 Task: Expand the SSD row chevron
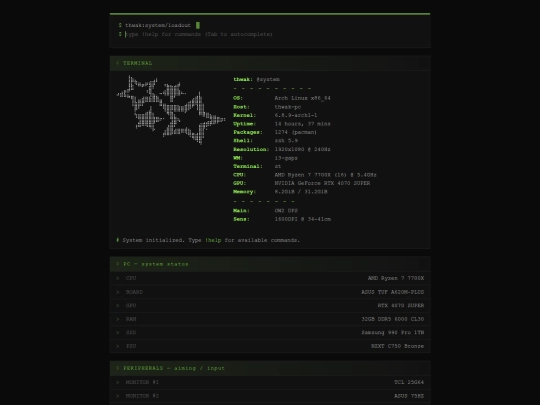[x=117, y=333]
